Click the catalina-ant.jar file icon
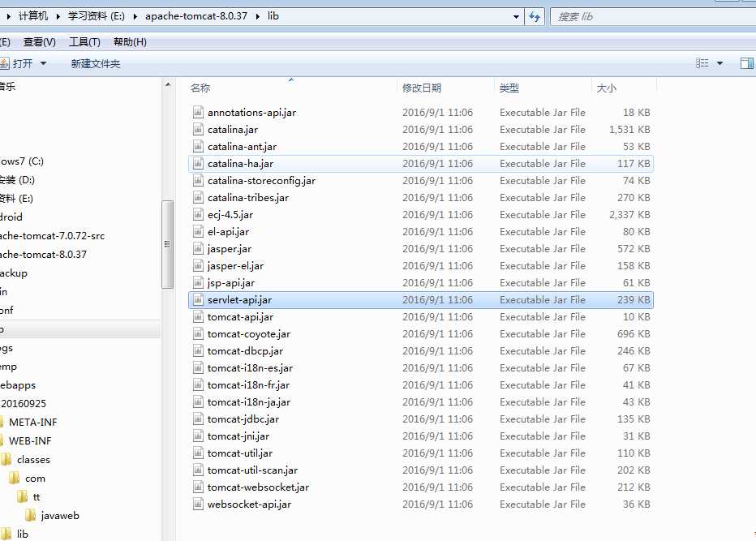Screen dimensions: 756x541 (198, 146)
